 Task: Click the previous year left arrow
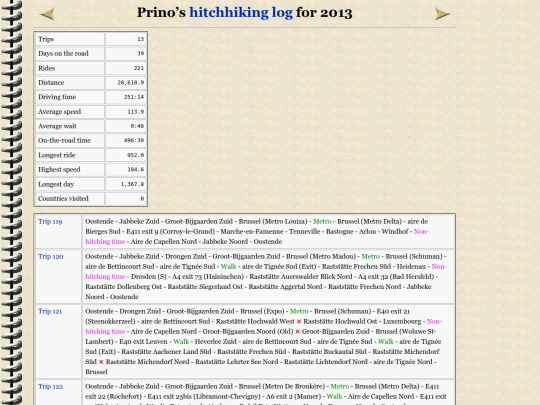point(47,14)
